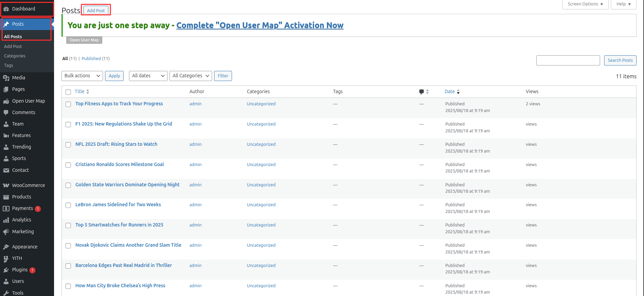Click the Media icon in sidebar
Viewport: 644px width, 296px height.
pos(6,78)
